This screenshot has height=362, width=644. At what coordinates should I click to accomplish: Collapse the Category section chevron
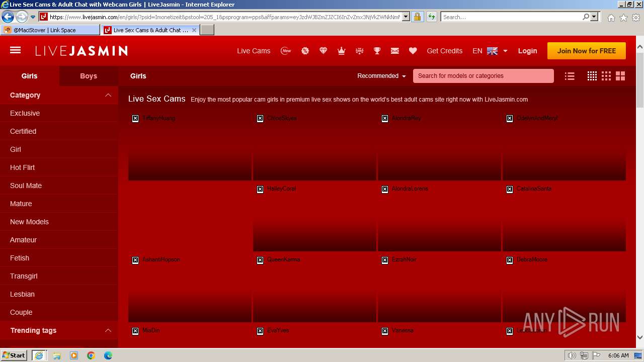click(108, 95)
